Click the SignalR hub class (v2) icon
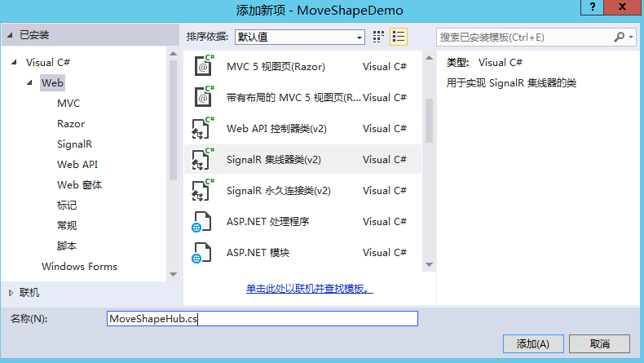The width and height of the screenshot is (644, 363). (x=203, y=159)
